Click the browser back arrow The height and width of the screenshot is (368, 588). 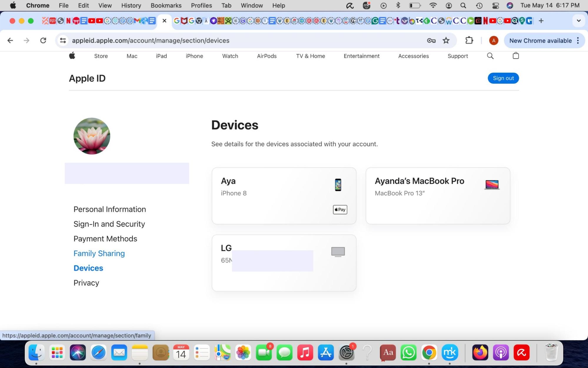(x=10, y=41)
